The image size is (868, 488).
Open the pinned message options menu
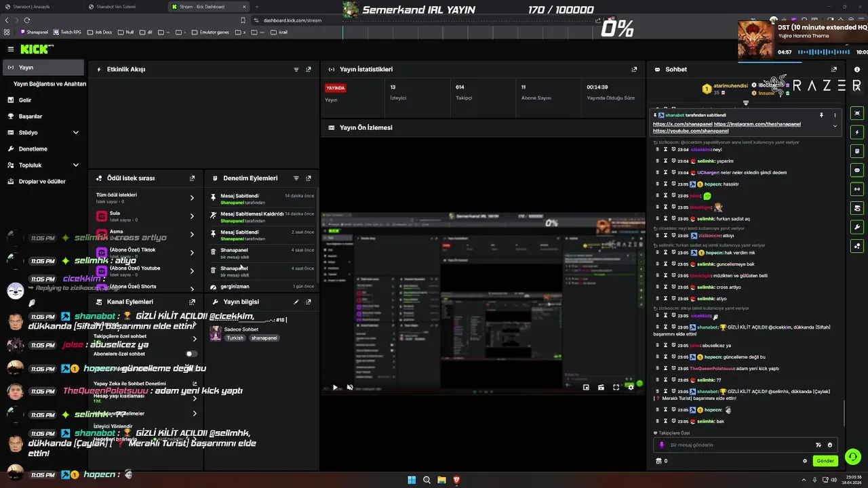(x=835, y=115)
